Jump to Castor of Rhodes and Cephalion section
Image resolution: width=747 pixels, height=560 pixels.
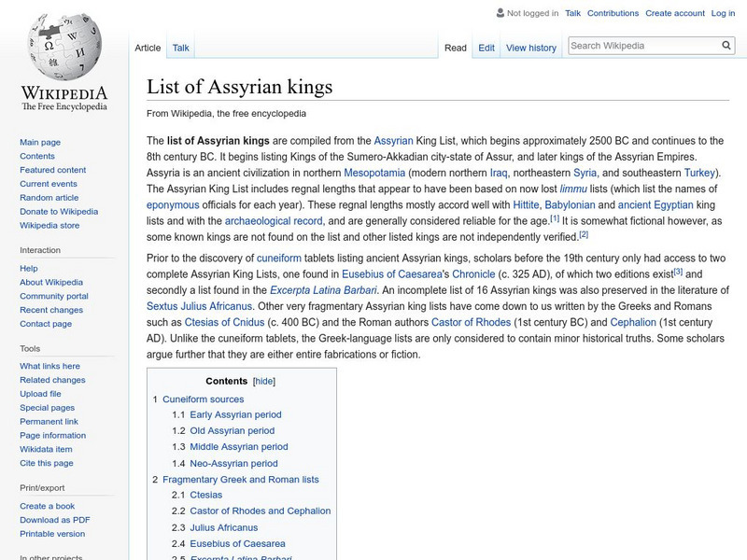[x=261, y=511]
